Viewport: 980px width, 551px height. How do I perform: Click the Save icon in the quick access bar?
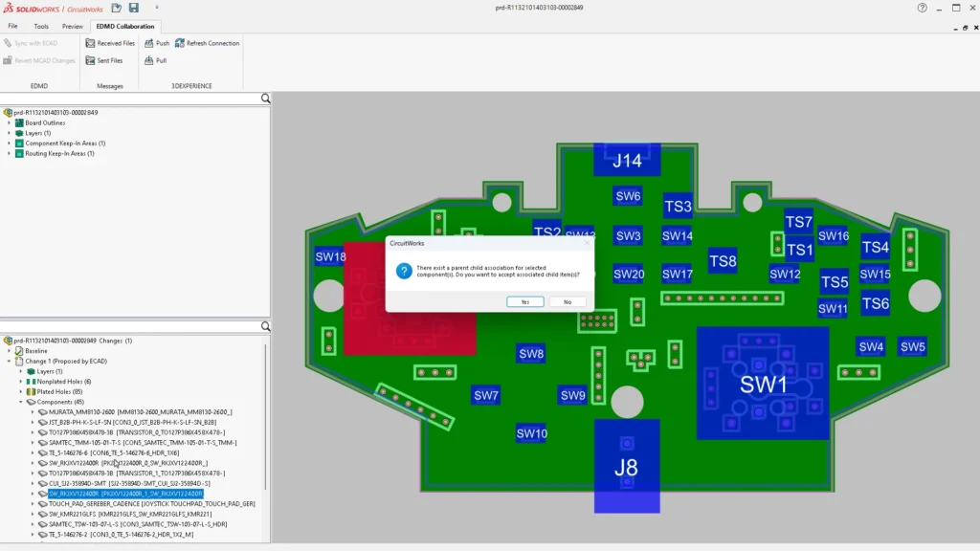(x=134, y=8)
